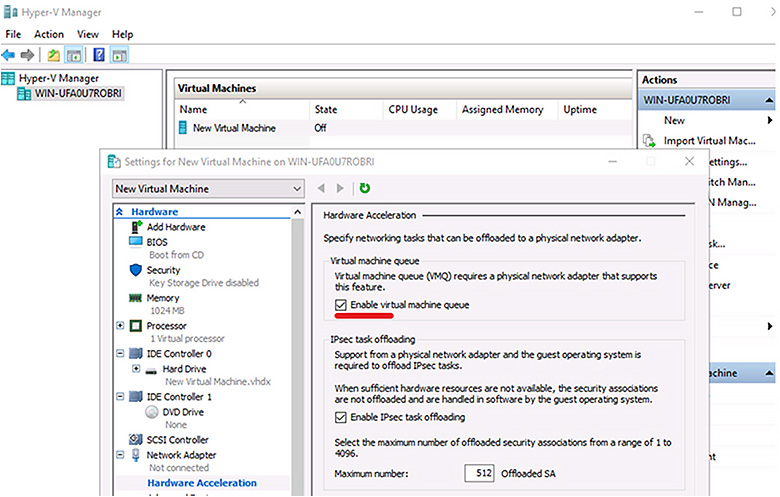This screenshot has height=497, width=780.
Task: Click the Hyper-V Manager title bar icon
Action: point(10,12)
